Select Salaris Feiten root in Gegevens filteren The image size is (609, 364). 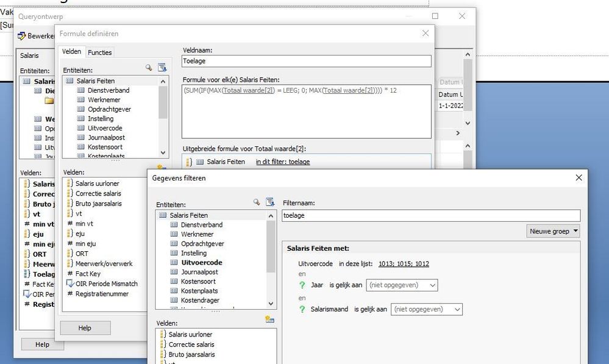click(189, 215)
